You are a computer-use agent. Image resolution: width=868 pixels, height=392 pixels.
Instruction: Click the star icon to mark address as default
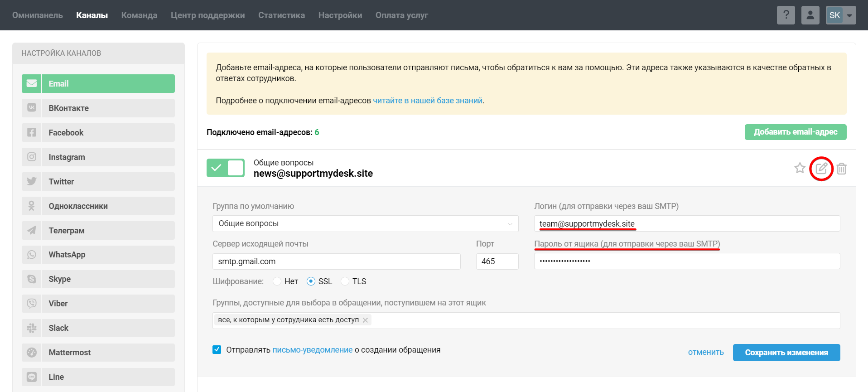(800, 168)
